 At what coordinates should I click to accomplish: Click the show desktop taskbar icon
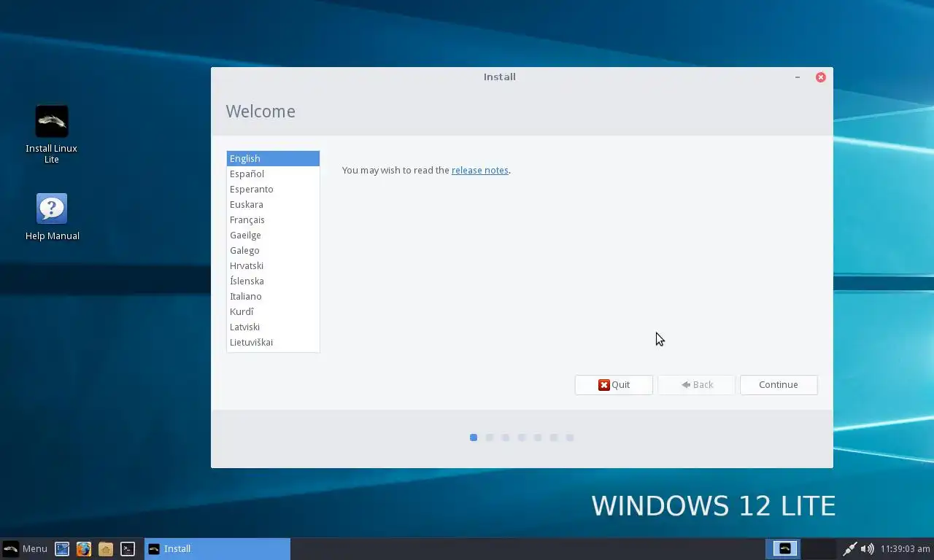point(62,549)
